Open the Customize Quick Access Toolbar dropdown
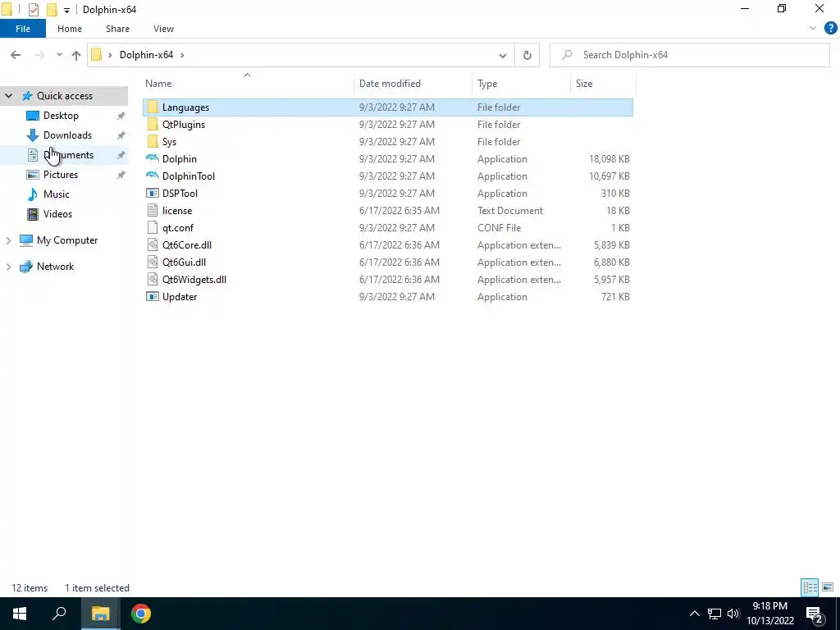This screenshot has width=840, height=630. pyautogui.click(x=66, y=10)
